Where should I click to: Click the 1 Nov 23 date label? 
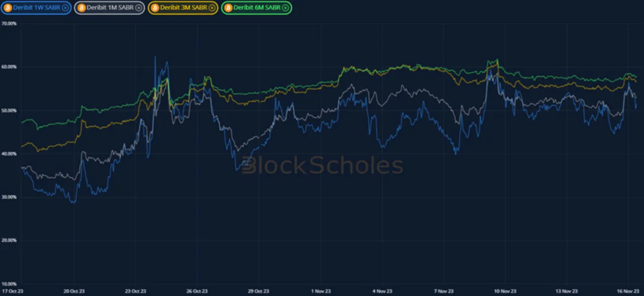[x=321, y=291]
